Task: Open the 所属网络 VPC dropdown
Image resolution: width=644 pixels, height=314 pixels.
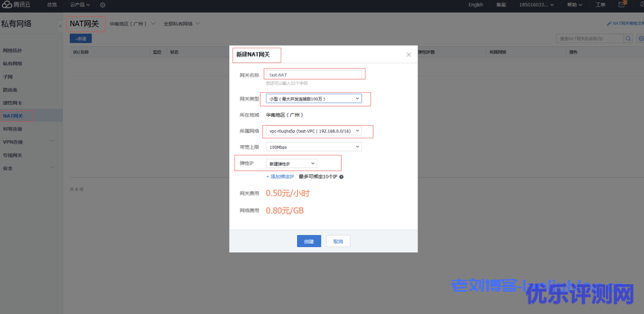Action: click(313, 130)
